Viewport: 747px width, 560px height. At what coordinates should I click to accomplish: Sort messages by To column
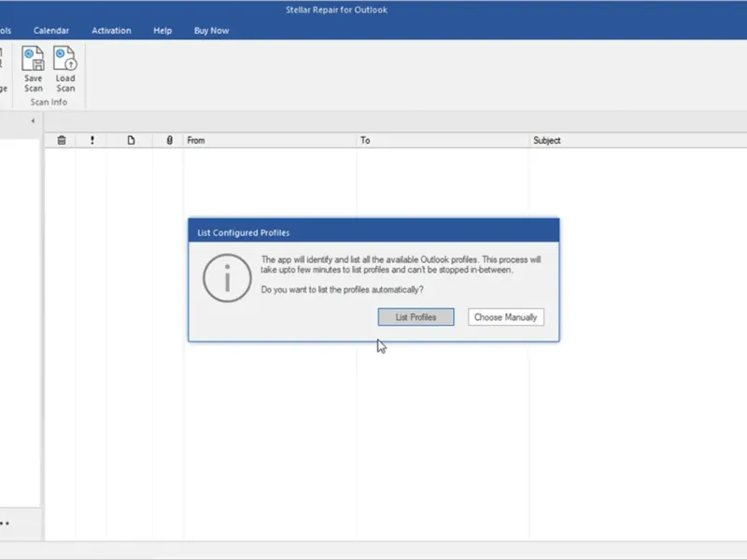[443, 141]
